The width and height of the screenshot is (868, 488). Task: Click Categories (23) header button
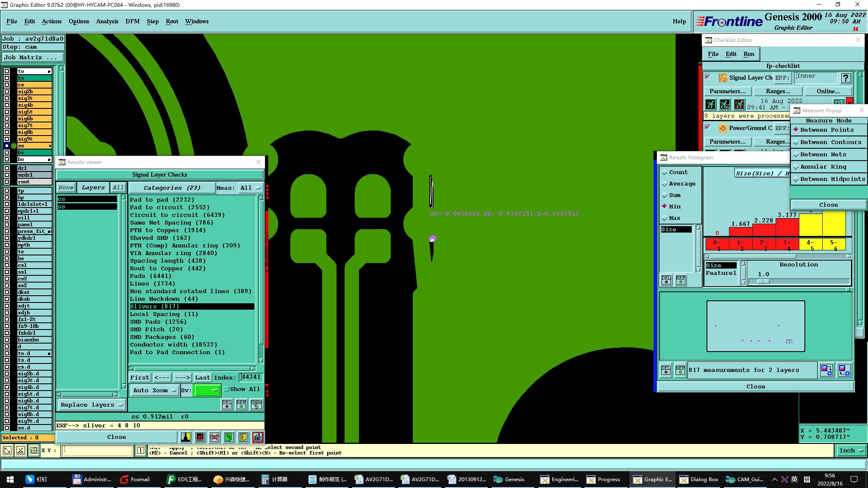tap(172, 188)
